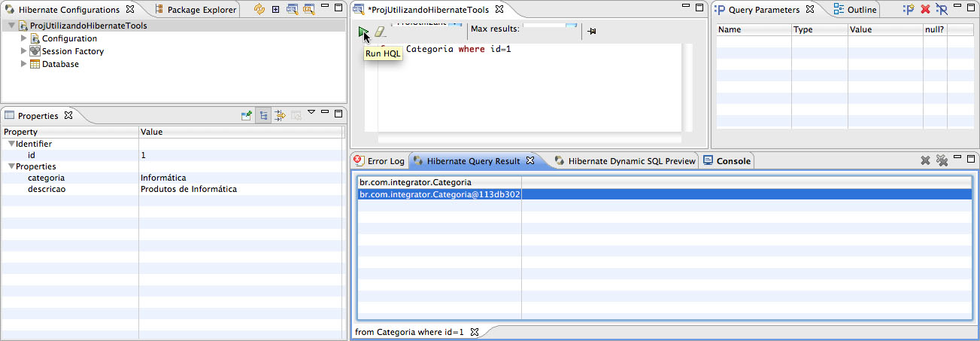Click the refresh icon in Hibernate Configurations toolbar
Screen dimensions: 980x341
click(259, 10)
